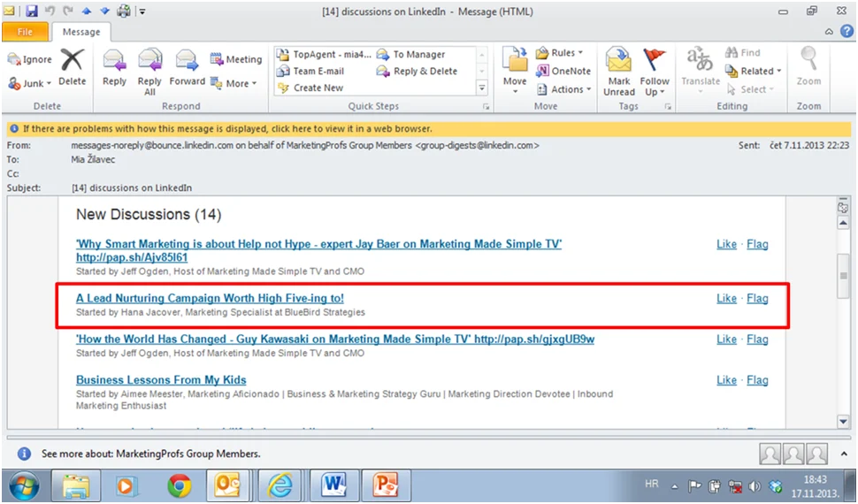The image size is (858, 504).
Task: Send message to OneNote
Action: tap(563, 71)
